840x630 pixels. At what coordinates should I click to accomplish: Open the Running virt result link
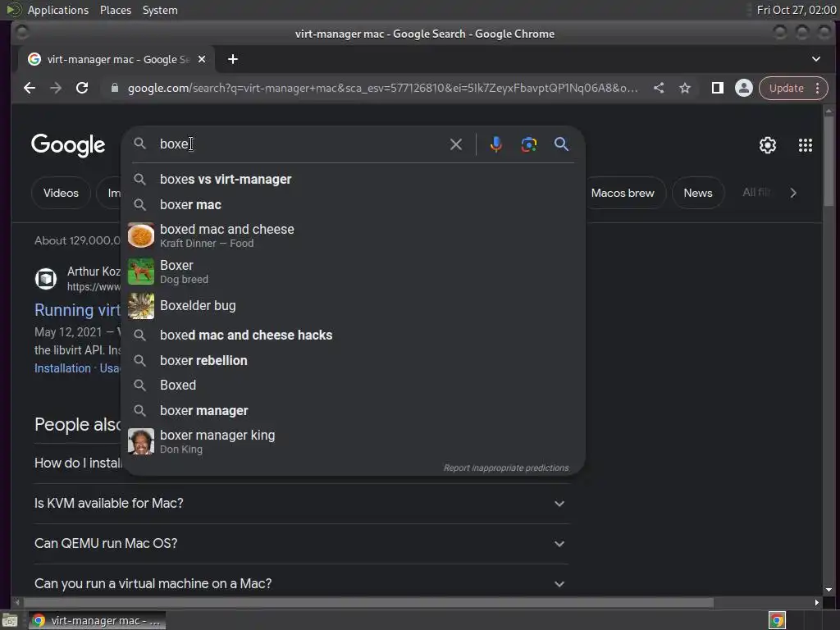pyautogui.click(x=77, y=310)
